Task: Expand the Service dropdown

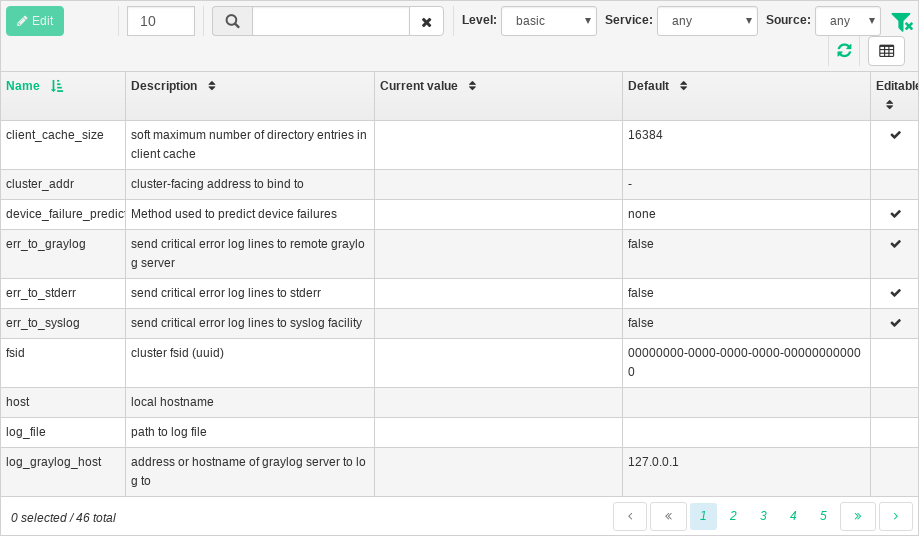Action: (706, 21)
